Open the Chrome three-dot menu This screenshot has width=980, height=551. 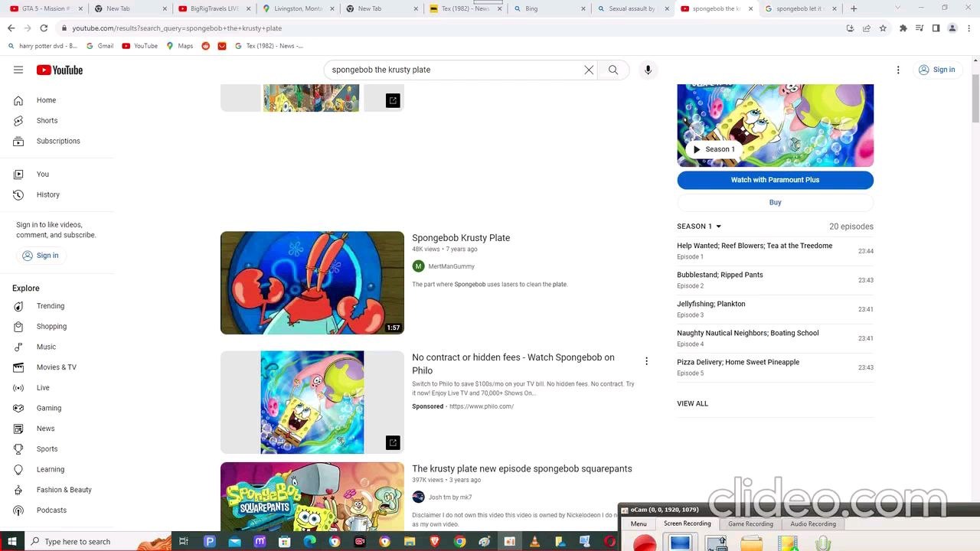[969, 28]
